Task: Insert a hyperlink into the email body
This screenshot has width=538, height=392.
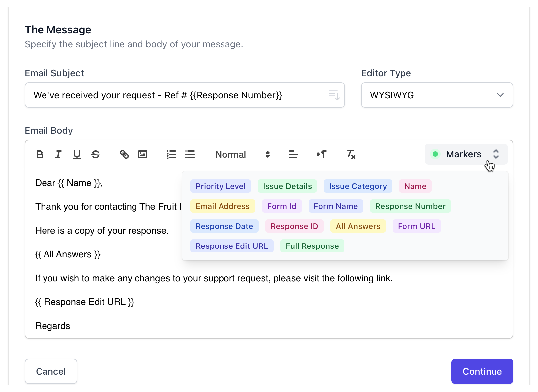Action: coord(124,154)
